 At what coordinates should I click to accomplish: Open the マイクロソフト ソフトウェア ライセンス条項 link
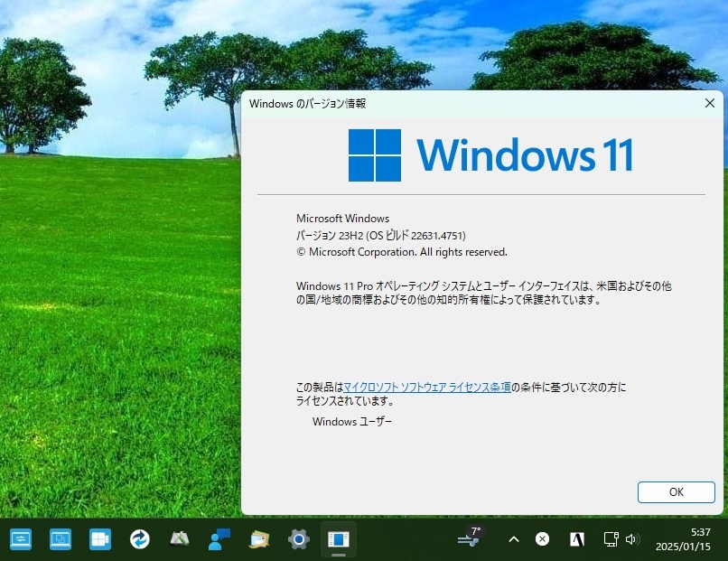tap(426, 387)
